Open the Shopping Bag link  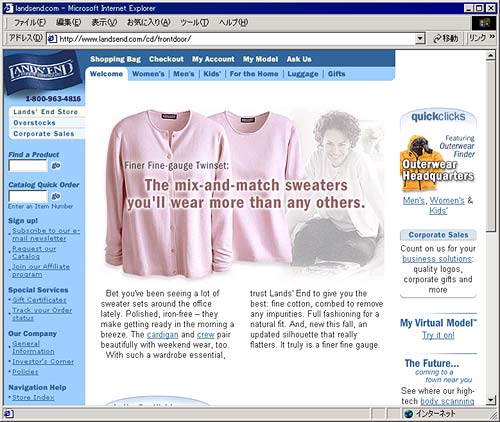115,59
